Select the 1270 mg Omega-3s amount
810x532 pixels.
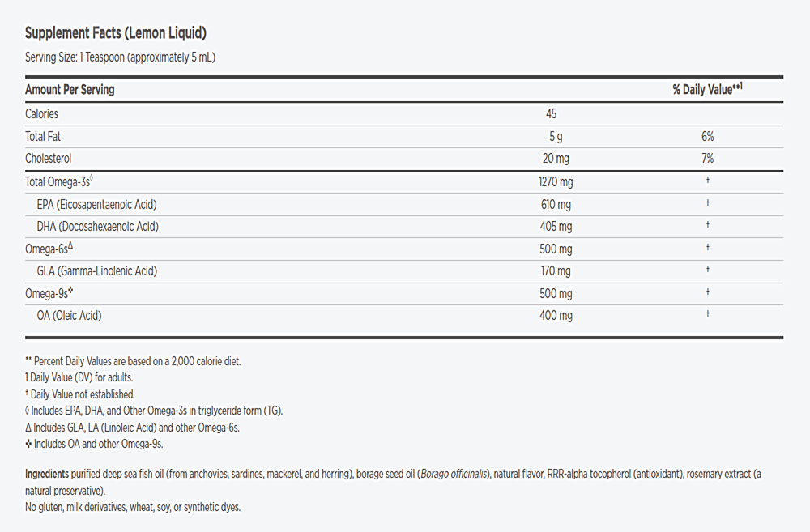555,182
